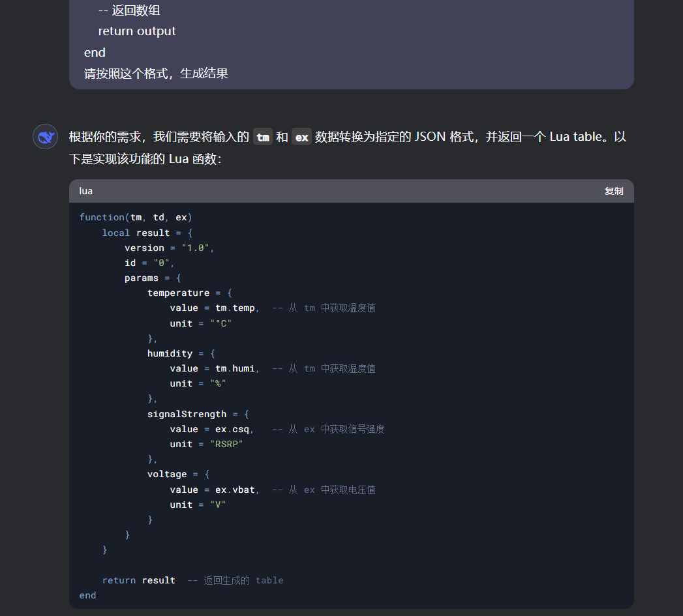683x616 pixels.
Task: Select the 'lua' language label on code block
Action: click(x=85, y=190)
